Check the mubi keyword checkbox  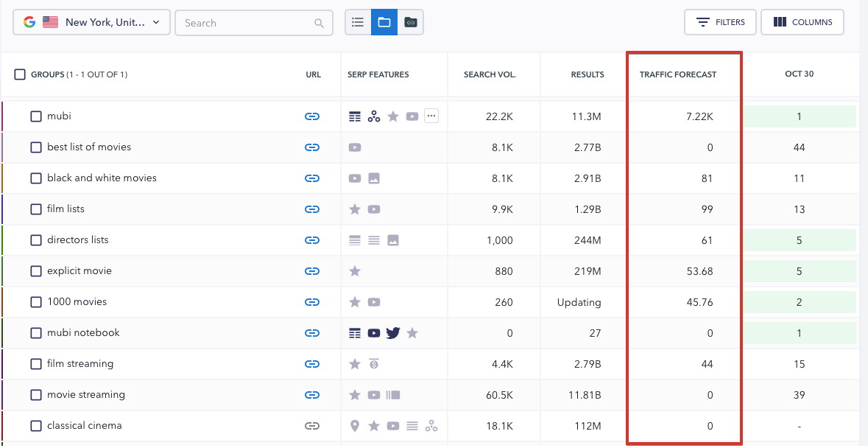point(36,116)
